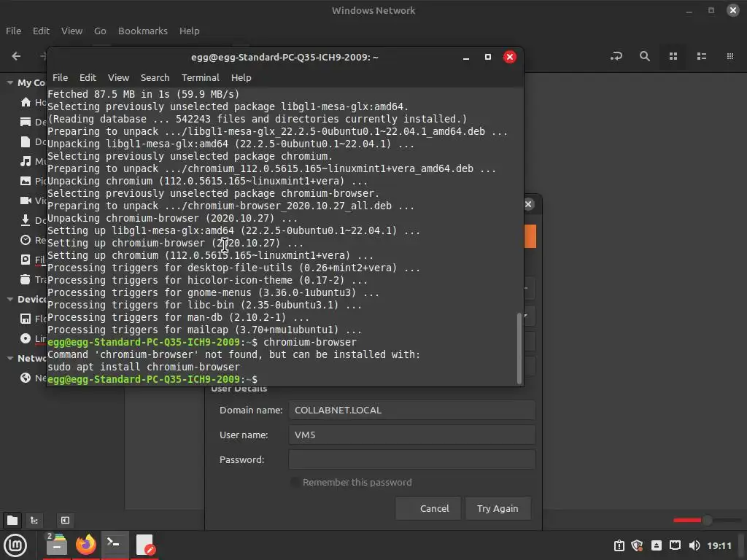Viewport: 747px width, 560px height.
Task: Open Recent icon in sidebar
Action: pyautogui.click(x=26, y=239)
